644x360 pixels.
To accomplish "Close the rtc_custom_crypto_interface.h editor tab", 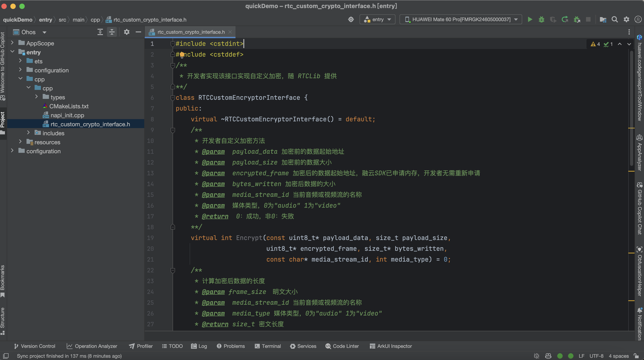I will pos(230,32).
